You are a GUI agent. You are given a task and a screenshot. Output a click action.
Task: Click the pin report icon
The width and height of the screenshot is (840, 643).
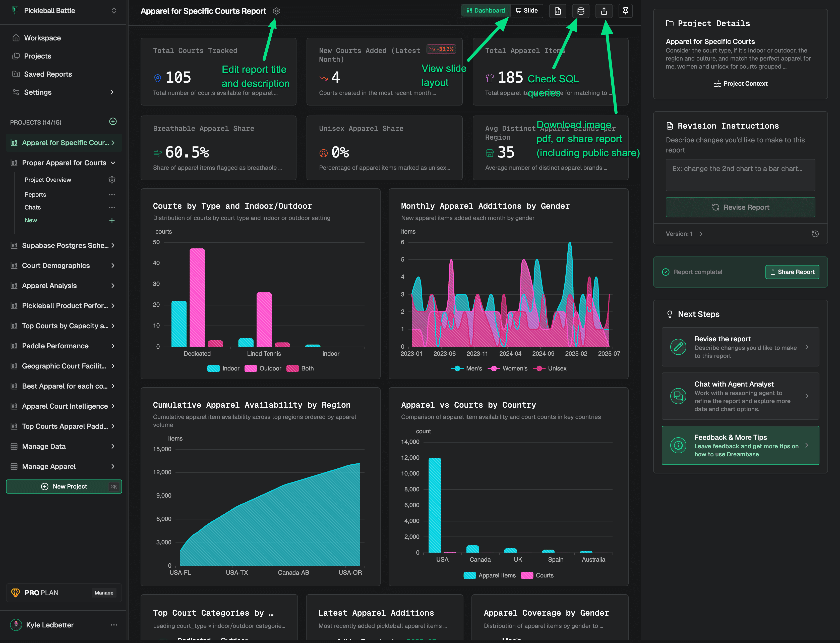(x=625, y=11)
